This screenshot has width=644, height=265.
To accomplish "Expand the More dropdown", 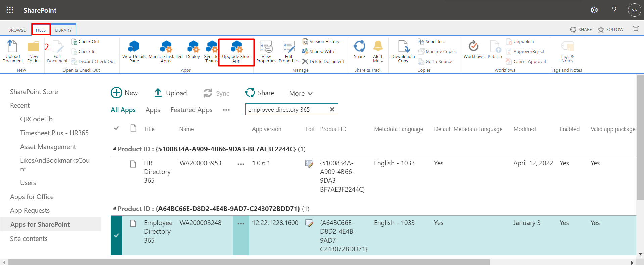I will [301, 93].
